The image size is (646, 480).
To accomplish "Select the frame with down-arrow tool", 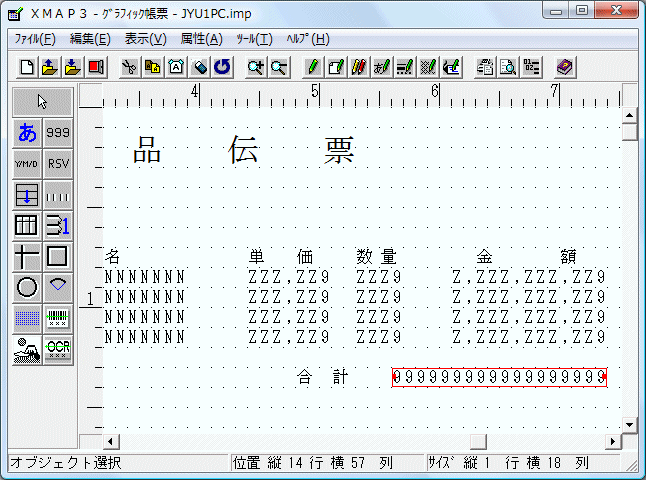I will [27, 195].
